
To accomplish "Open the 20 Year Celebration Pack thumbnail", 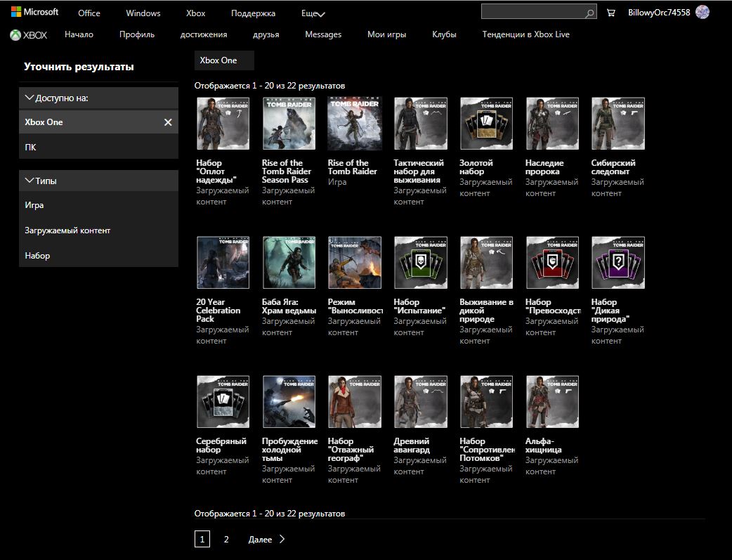I will click(x=223, y=263).
